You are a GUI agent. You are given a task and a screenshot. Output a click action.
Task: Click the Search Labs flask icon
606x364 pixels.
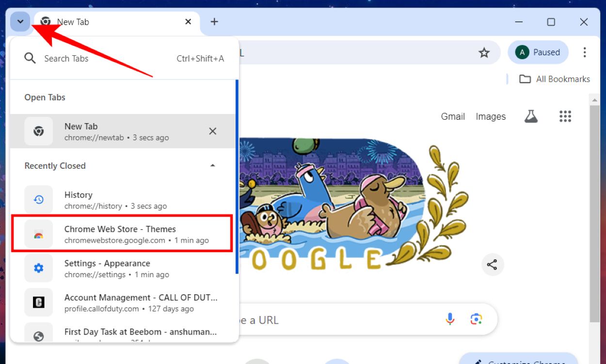(x=531, y=116)
